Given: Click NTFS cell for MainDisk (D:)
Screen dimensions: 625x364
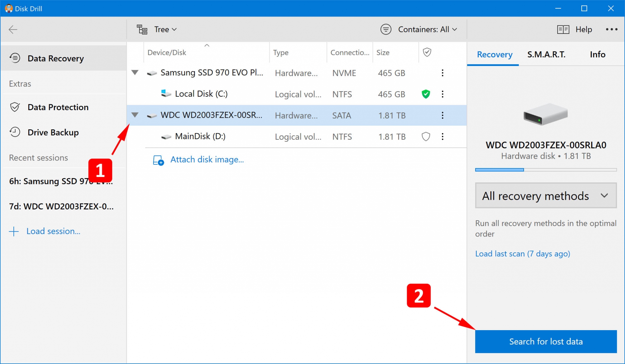Looking at the screenshot, I should pos(342,137).
